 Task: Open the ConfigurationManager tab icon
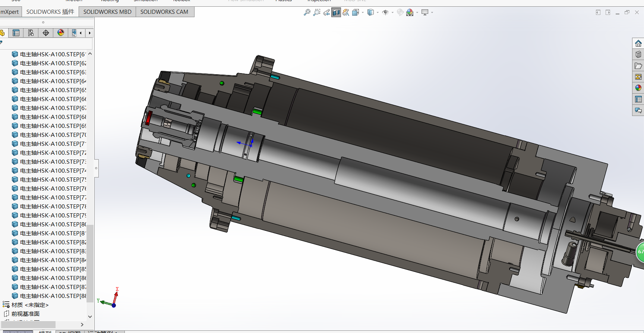tap(31, 33)
